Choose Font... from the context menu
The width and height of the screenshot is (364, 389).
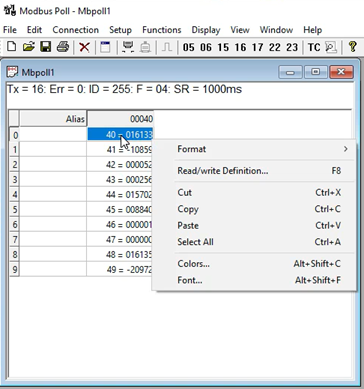pos(255,280)
